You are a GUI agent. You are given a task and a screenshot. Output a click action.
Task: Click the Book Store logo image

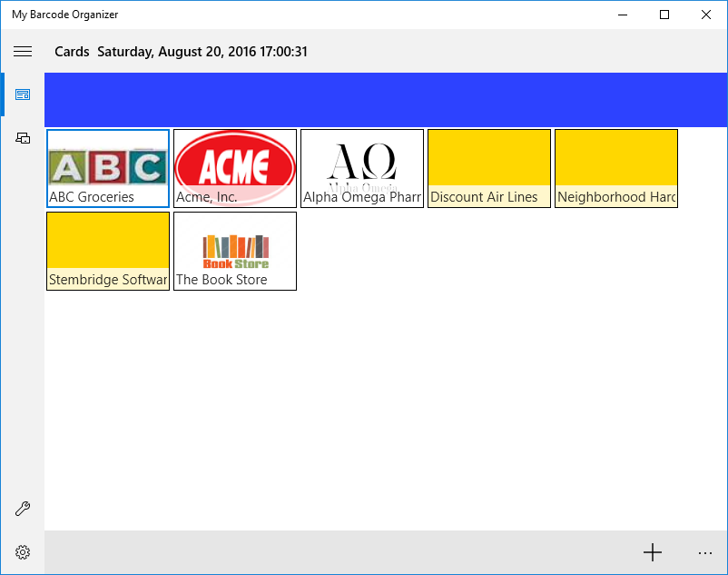coord(235,250)
